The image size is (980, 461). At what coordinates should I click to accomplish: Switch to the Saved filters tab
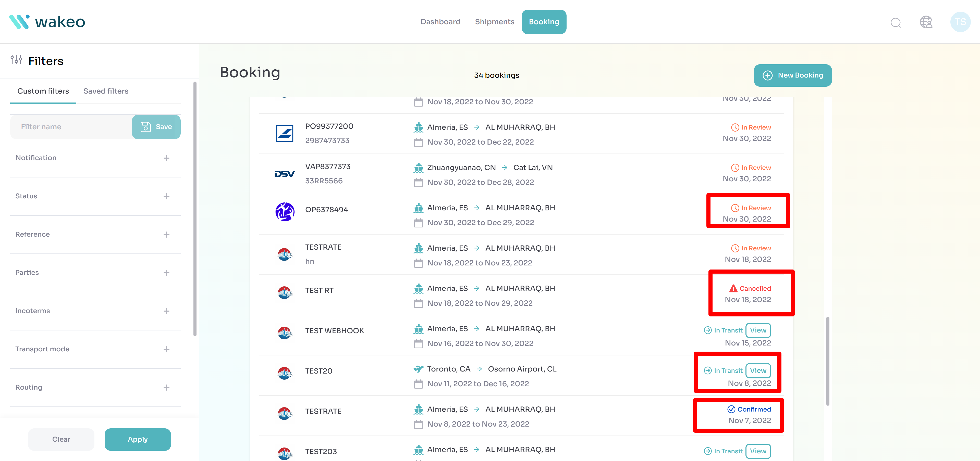[x=106, y=91]
